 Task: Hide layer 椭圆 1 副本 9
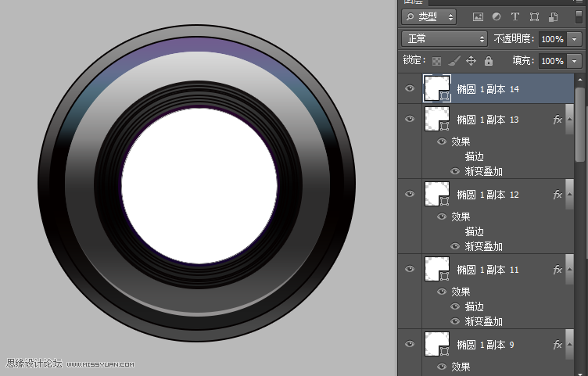(x=410, y=344)
